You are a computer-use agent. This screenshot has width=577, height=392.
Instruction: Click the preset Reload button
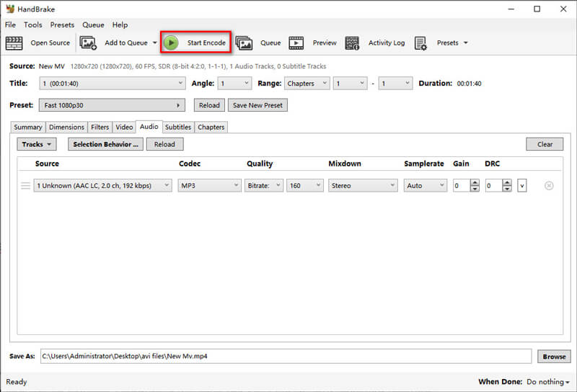click(x=209, y=105)
